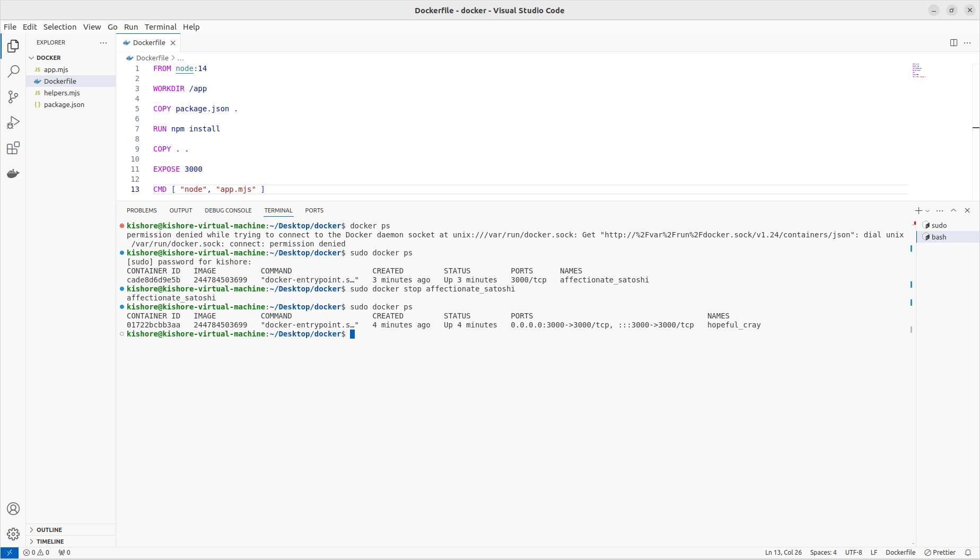Open the Run and Debug view
980x559 pixels.
13,122
